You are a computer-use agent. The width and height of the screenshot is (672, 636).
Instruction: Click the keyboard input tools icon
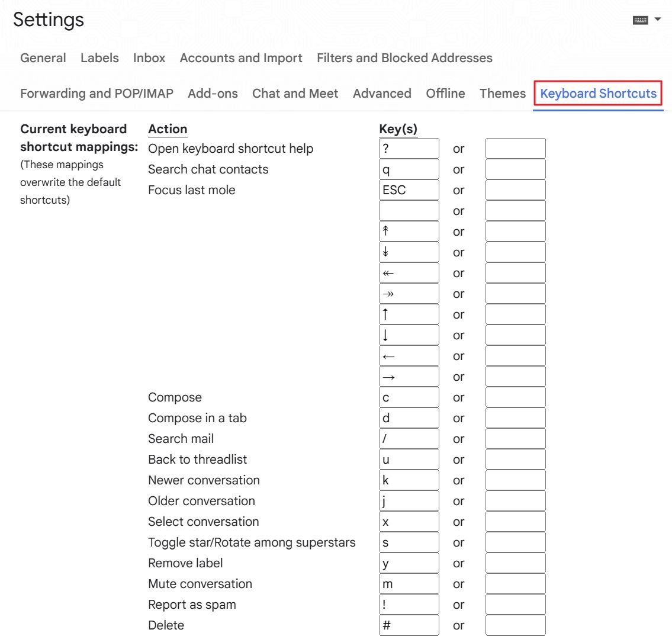coord(640,20)
